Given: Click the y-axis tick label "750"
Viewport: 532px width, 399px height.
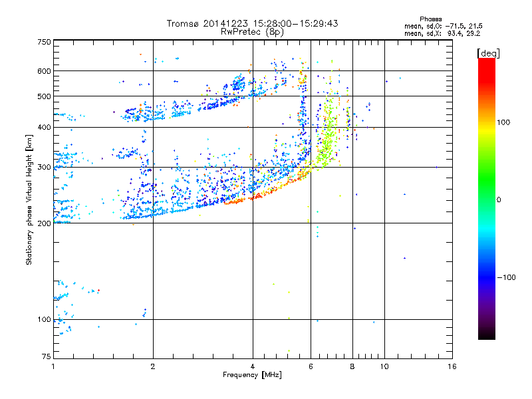Looking at the screenshot, I should (44, 42).
